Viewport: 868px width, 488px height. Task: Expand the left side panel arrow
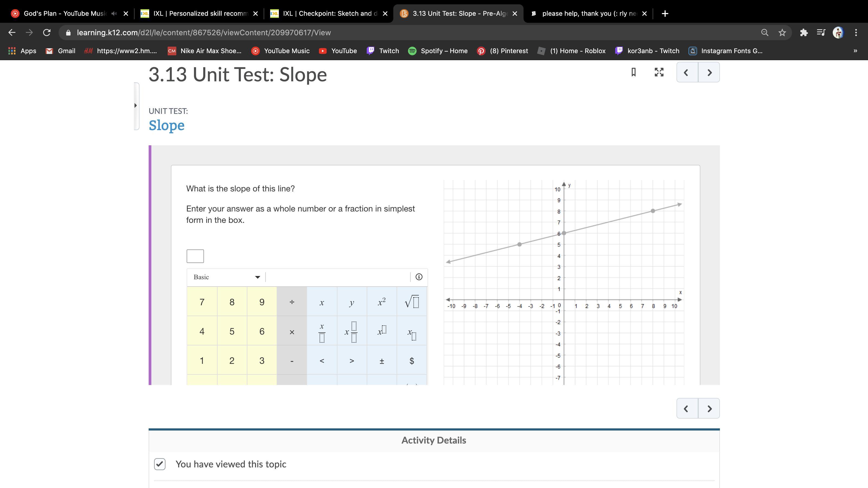click(x=135, y=105)
